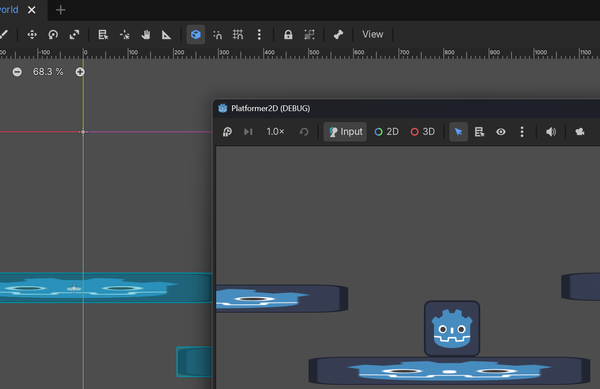Click the Godot player character sprite
Screen dimensions: 600x389
(x=452, y=329)
